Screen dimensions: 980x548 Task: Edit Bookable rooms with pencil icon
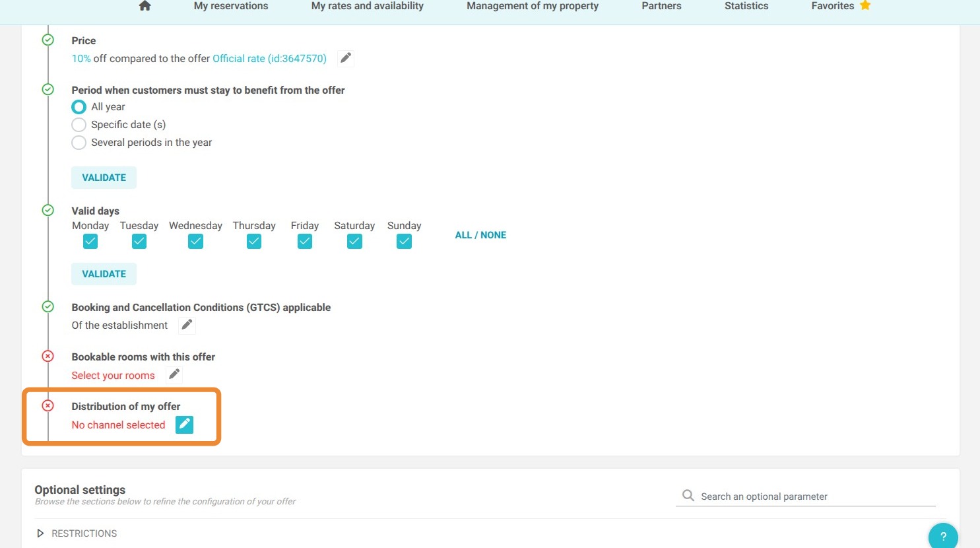174,374
